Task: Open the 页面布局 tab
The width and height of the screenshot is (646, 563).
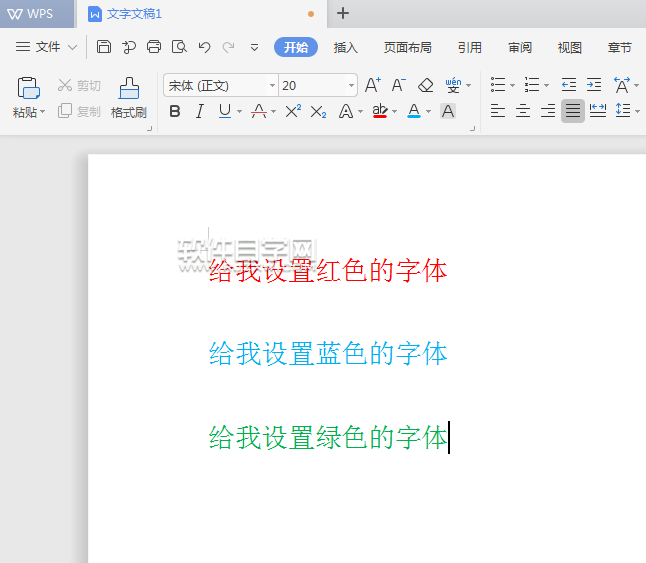Action: (x=407, y=47)
